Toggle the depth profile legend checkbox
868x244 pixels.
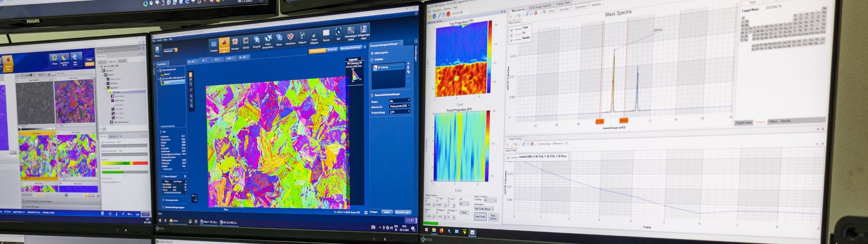pos(509,158)
